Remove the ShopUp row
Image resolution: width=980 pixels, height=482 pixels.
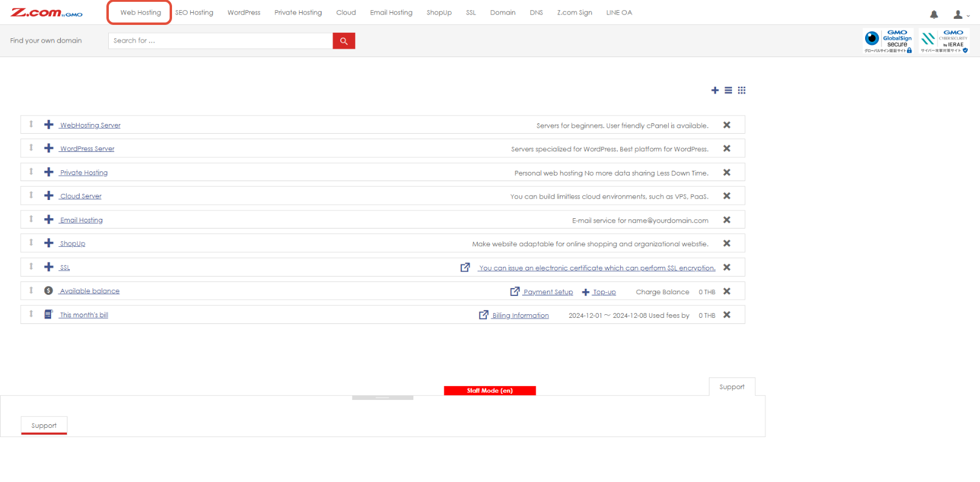tap(726, 244)
